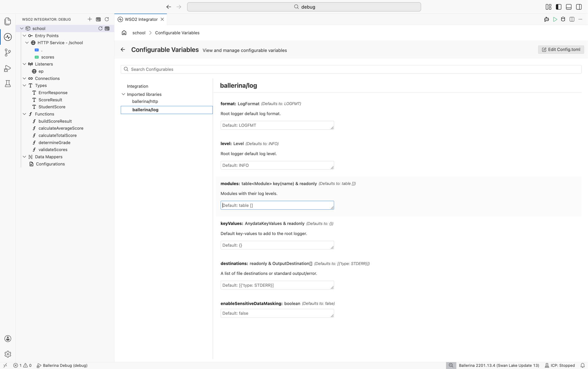Open the StudentScore type
This screenshot has height=369, width=588.
tap(52, 107)
